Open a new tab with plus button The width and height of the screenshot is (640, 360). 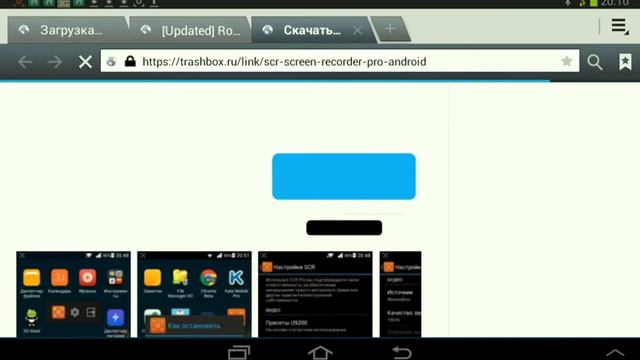(x=390, y=29)
